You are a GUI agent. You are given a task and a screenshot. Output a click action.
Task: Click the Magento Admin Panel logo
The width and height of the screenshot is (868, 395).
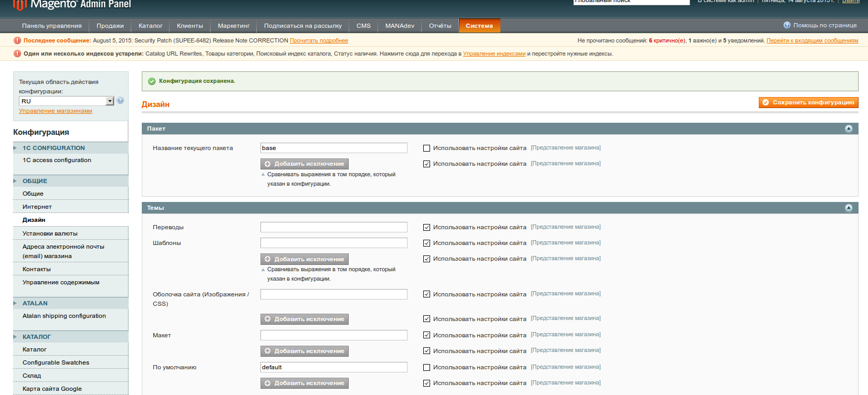(72, 5)
